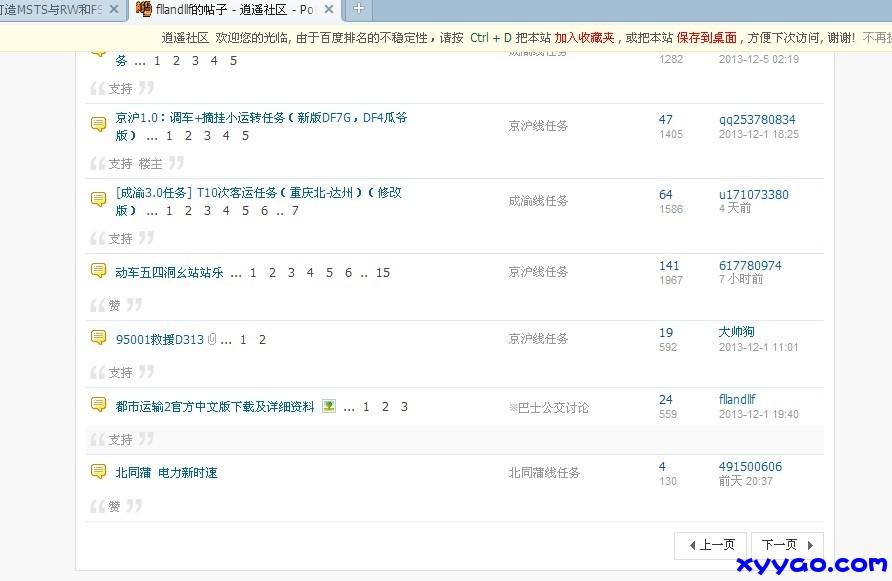Close the fllandllf的帖子 browser tab
892x581 pixels.
(x=329, y=10)
